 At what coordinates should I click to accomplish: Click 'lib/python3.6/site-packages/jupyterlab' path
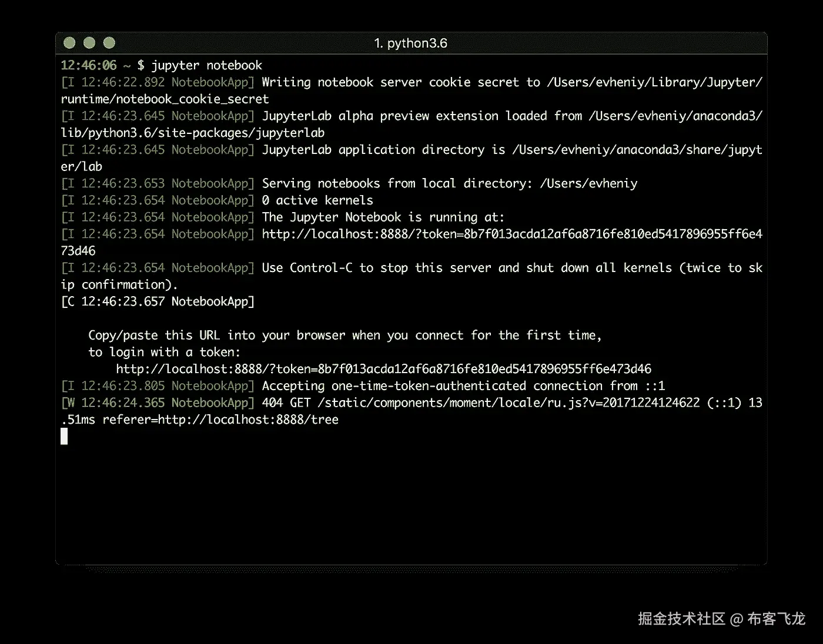pyautogui.click(x=193, y=133)
